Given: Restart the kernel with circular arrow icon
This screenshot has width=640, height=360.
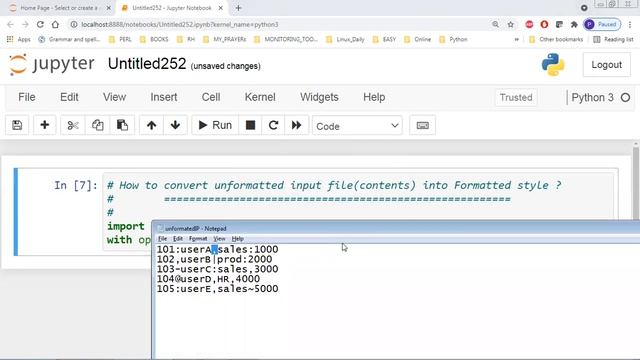Looking at the screenshot, I should click(x=273, y=125).
